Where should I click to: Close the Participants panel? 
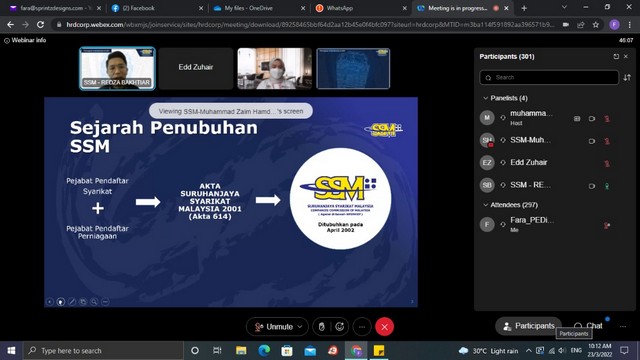626,56
